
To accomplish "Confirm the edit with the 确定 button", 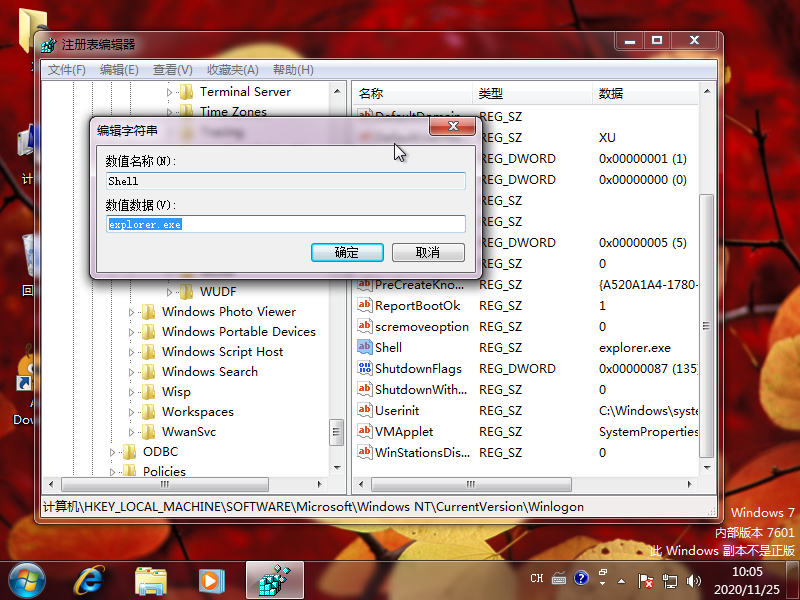I will (347, 252).
